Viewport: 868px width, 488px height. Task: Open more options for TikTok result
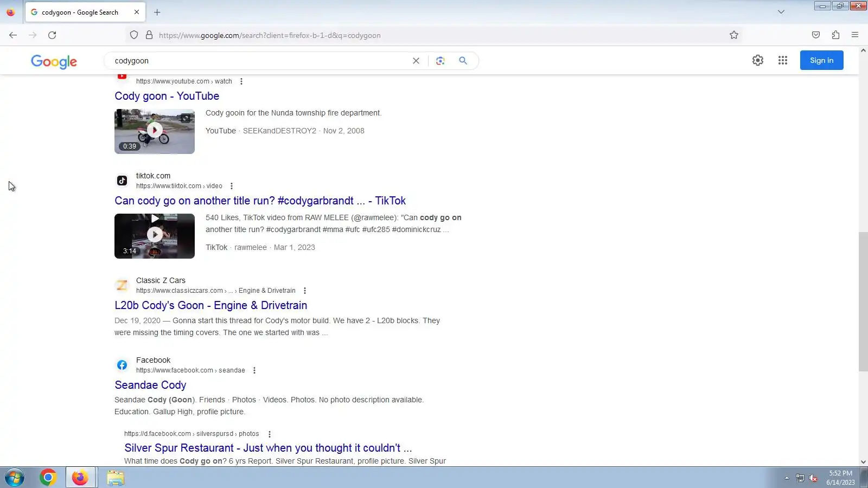click(x=232, y=186)
